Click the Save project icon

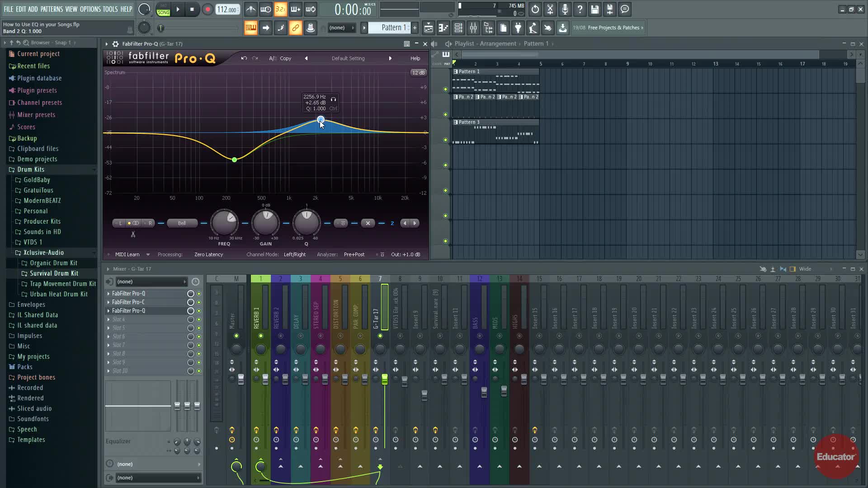tap(595, 9)
